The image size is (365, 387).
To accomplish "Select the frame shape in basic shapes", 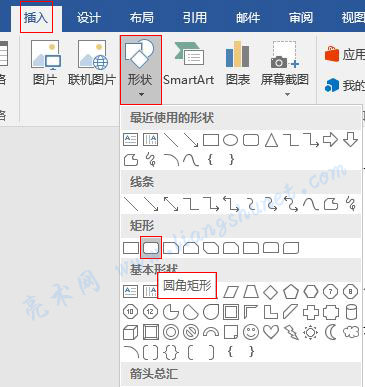I will click(x=231, y=312).
